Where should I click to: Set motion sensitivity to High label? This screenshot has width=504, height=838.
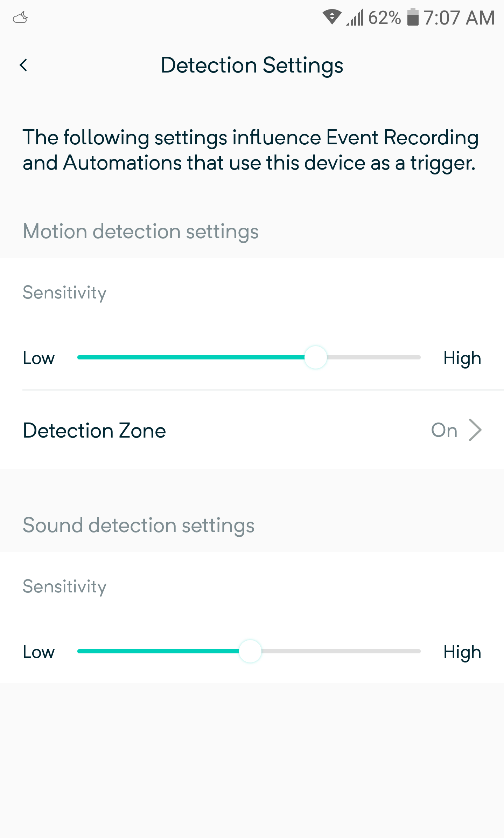462,358
